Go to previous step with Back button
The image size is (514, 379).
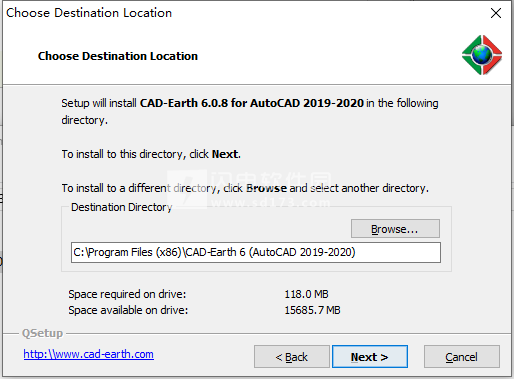(292, 357)
